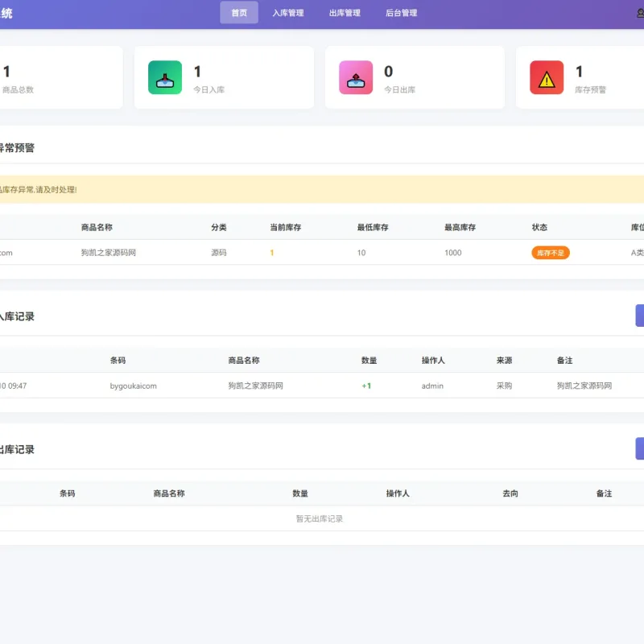
Task: Click the 当前库存 column header
Action: [286, 227]
